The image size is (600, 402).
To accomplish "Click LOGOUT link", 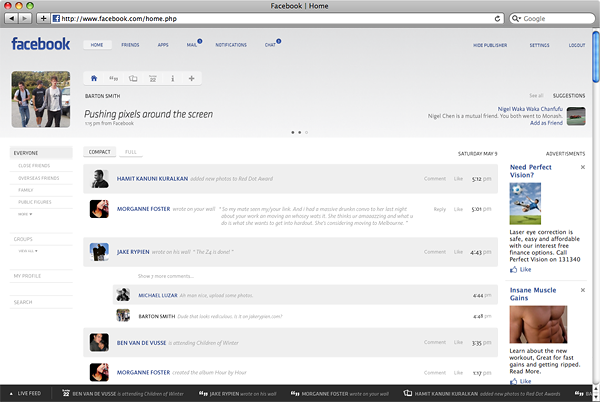I will 577,45.
